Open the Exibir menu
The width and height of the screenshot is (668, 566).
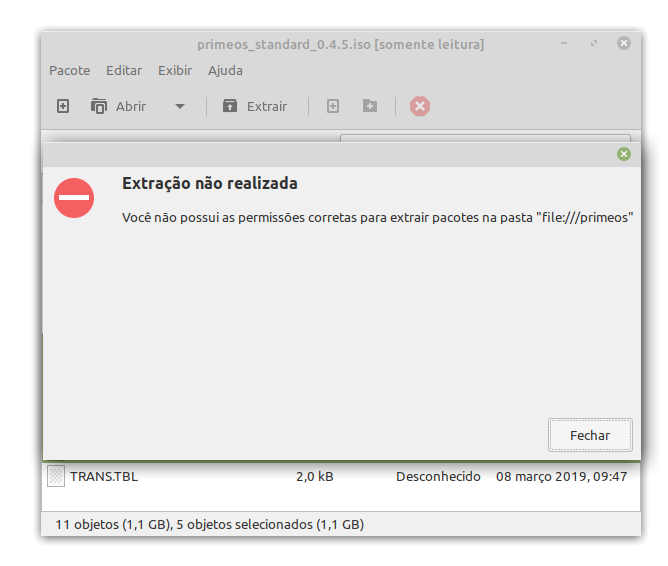[175, 71]
